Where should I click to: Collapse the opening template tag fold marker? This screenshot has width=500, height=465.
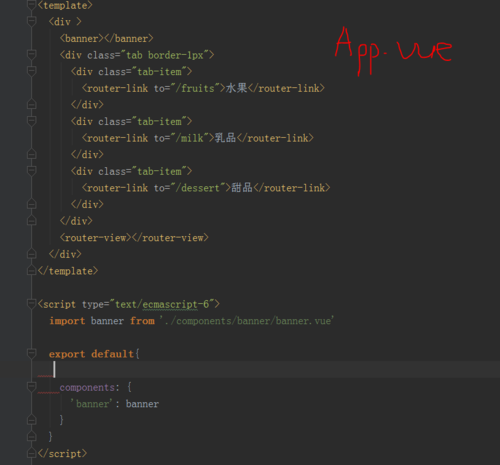tap(31, 5)
